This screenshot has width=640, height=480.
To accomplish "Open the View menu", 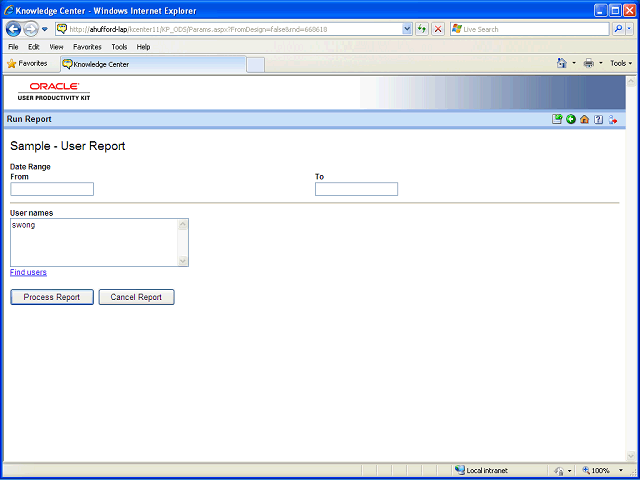I will click(56, 47).
